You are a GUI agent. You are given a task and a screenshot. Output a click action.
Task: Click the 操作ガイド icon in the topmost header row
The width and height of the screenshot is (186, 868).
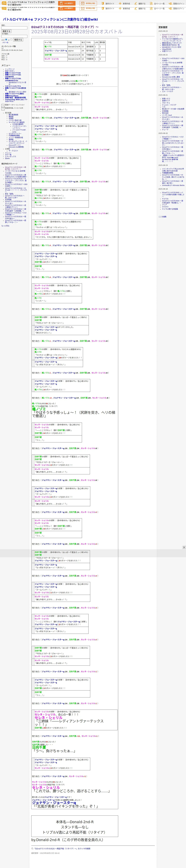[103, 4]
